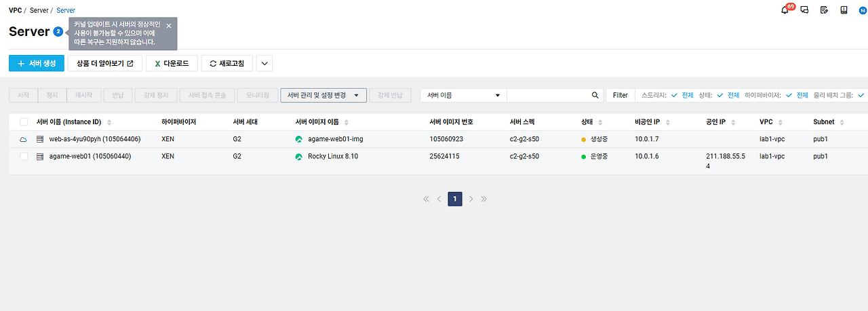Open the chat support icon in header

[805, 10]
